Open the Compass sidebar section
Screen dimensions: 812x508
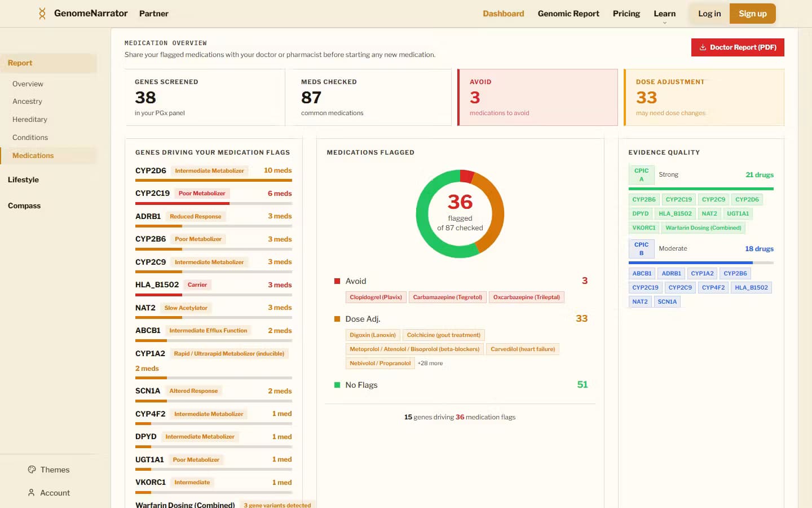24,206
